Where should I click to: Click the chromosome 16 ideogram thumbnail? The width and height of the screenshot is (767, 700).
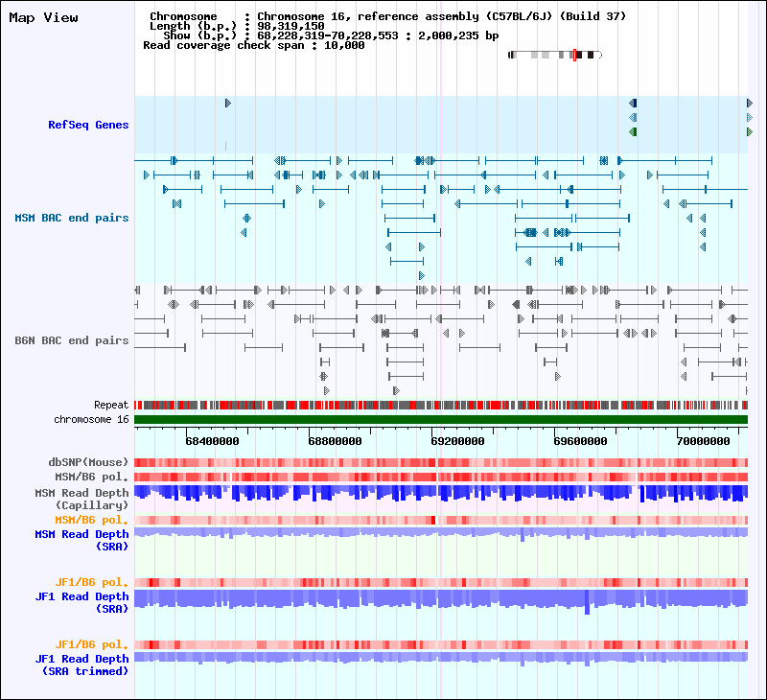click(555, 55)
